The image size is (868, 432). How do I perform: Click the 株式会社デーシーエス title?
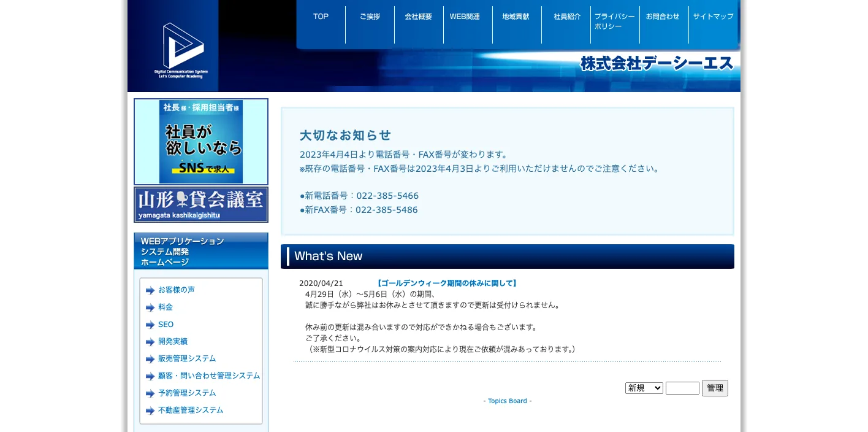[657, 63]
